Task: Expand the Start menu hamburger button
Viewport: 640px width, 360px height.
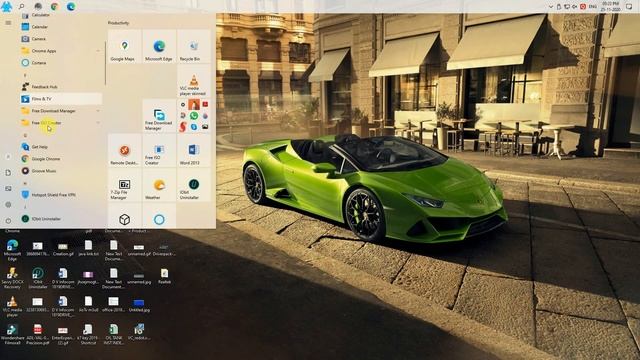Action: pos(8,23)
